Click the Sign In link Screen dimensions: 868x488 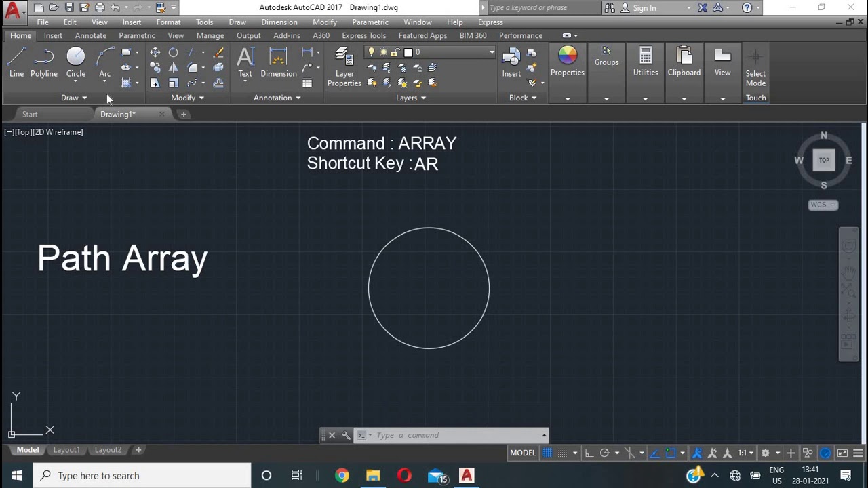click(644, 8)
